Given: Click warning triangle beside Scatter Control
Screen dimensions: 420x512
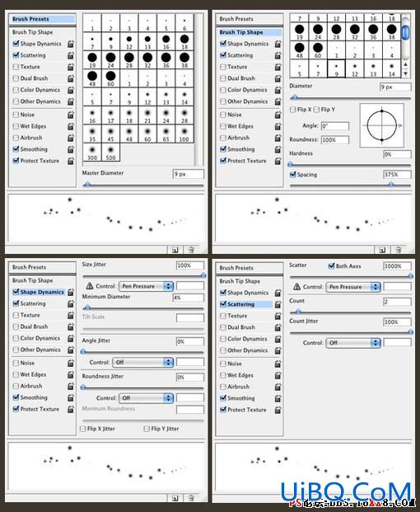Looking at the screenshot, I should pyautogui.click(x=296, y=287).
